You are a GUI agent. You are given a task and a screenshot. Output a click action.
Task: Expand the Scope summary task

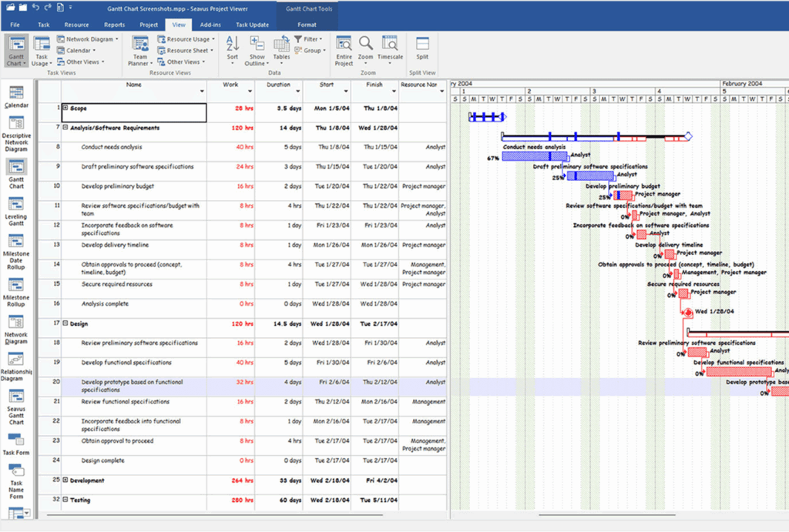65,108
